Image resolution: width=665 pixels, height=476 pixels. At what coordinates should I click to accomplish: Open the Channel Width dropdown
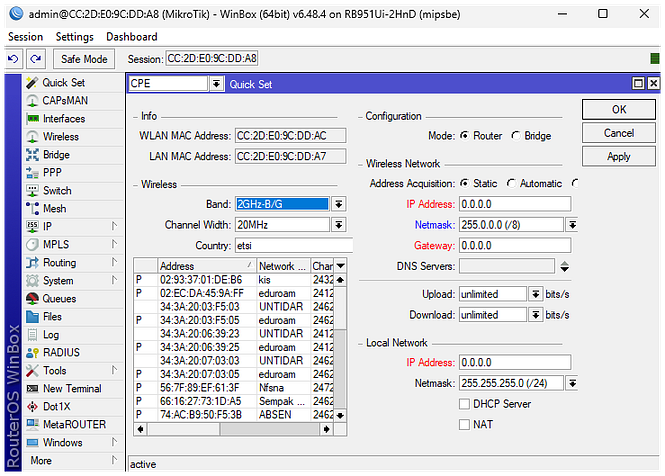pos(338,225)
